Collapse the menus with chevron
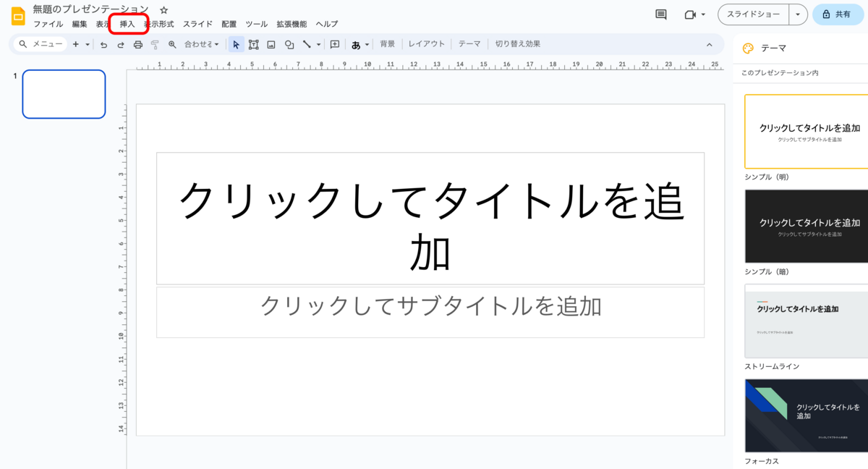The image size is (868, 469). tap(709, 44)
